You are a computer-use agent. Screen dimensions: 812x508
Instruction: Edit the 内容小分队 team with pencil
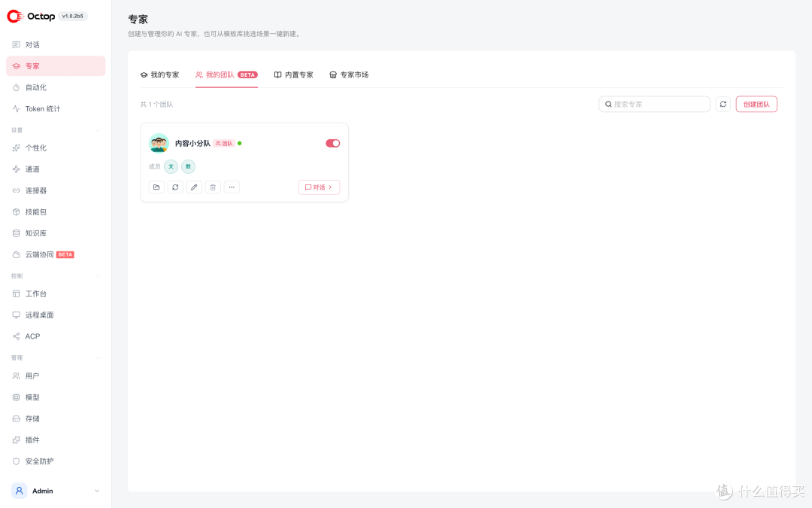[x=194, y=187]
